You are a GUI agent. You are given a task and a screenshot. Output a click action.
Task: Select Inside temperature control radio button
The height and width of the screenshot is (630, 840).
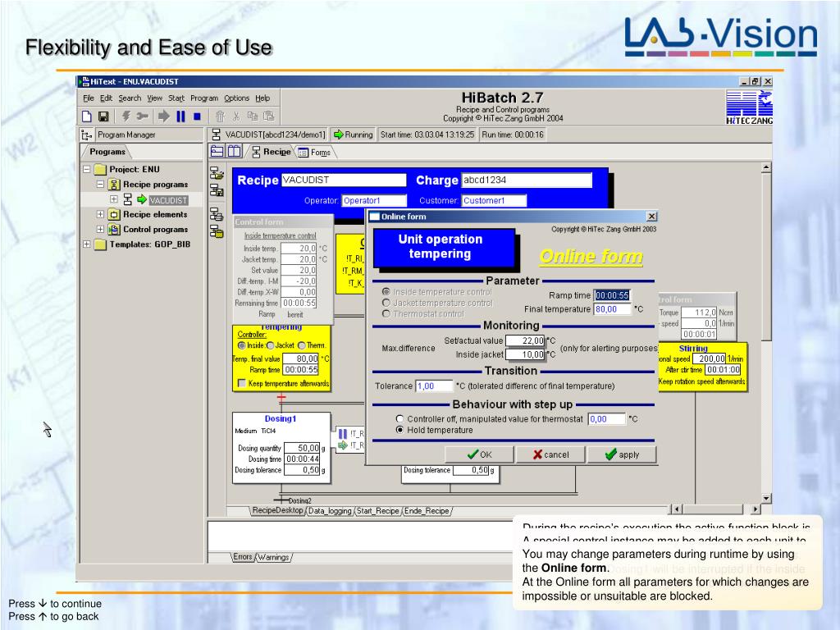[386, 292]
